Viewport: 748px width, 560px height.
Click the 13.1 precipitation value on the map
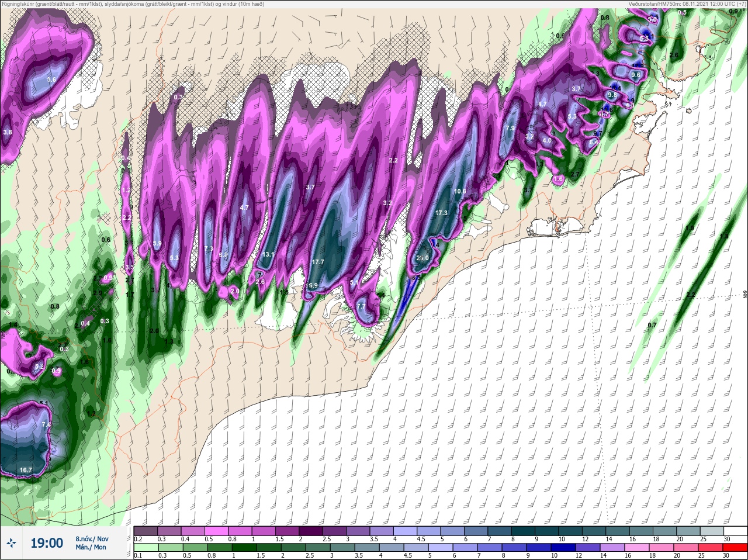coord(269,254)
